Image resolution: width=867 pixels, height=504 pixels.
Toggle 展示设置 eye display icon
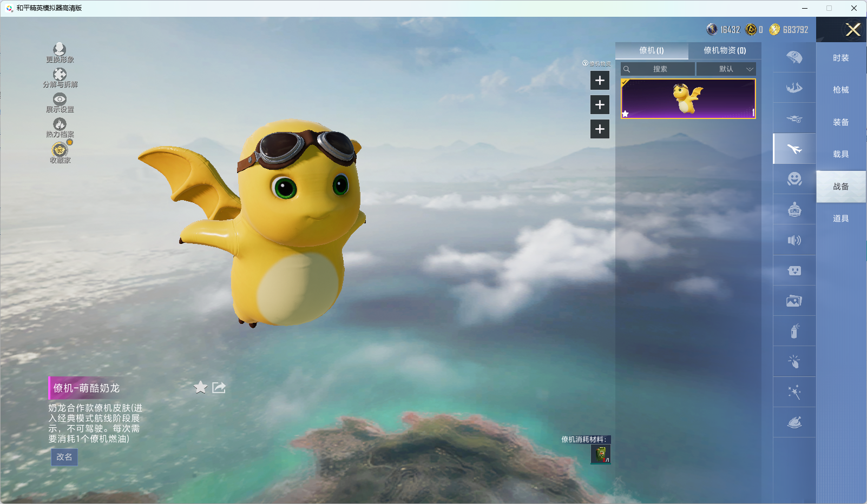pyautogui.click(x=60, y=100)
